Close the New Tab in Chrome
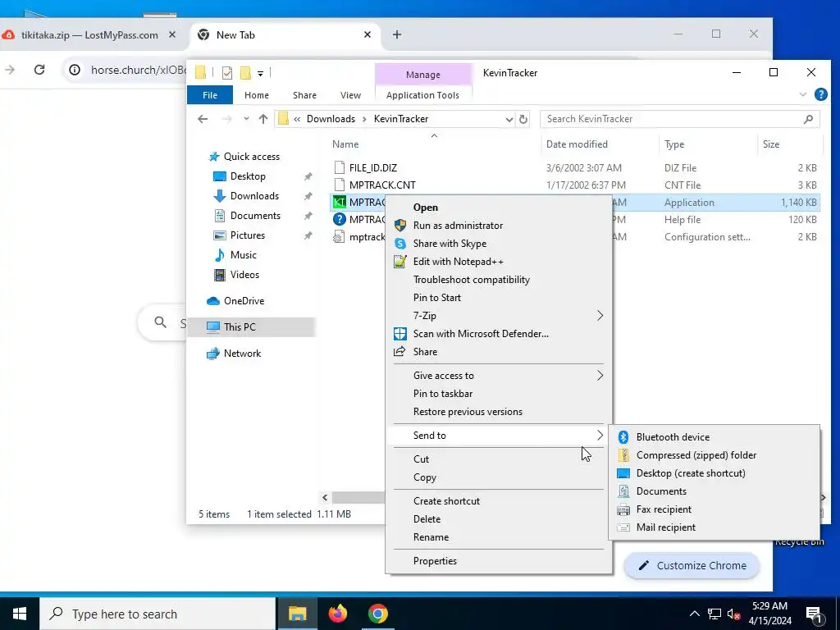Image resolution: width=840 pixels, height=630 pixels. click(367, 34)
